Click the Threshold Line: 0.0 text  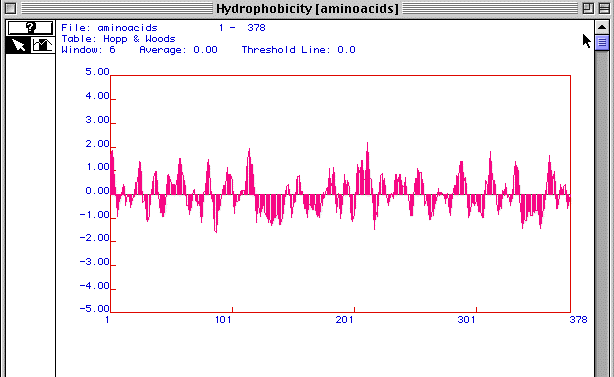(x=298, y=50)
